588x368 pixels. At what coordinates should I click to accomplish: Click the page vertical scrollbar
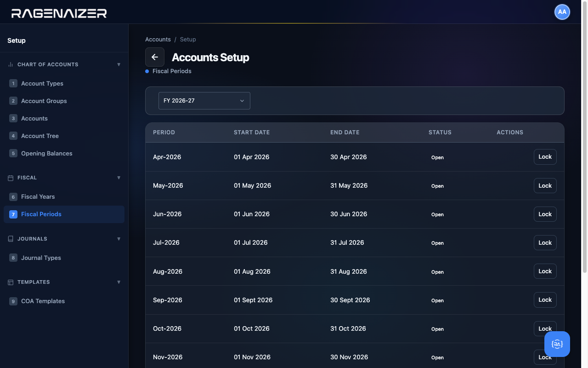[585, 138]
